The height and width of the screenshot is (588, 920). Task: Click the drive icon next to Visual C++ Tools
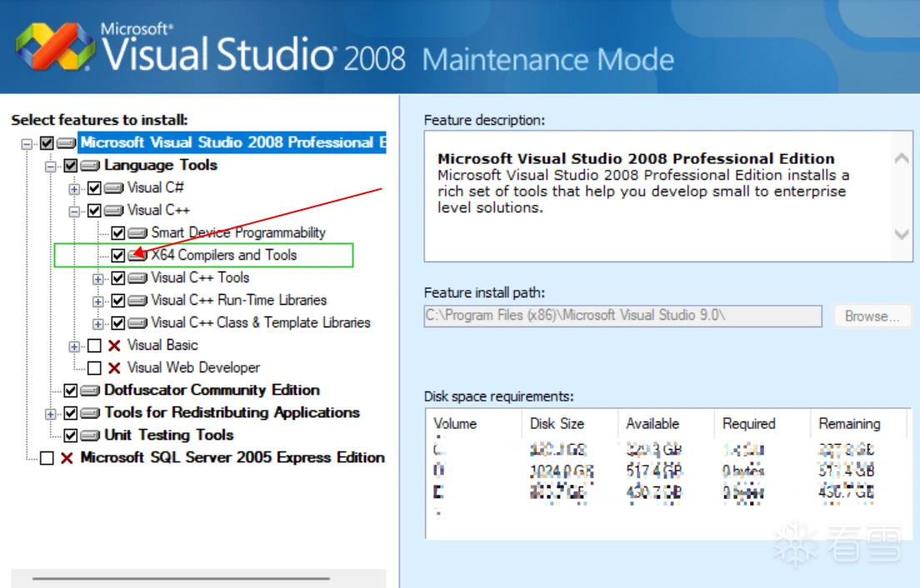(x=137, y=278)
